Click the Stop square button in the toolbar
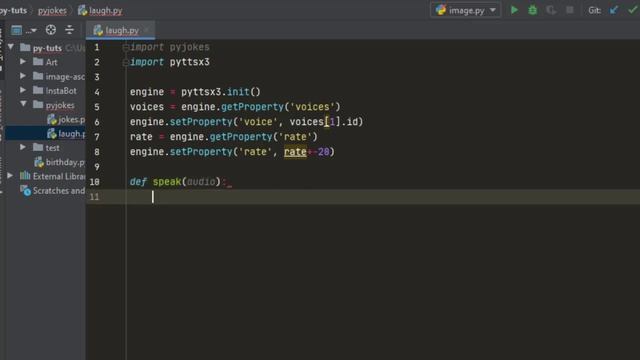Viewport: 640px width, 360px height. [x=570, y=10]
